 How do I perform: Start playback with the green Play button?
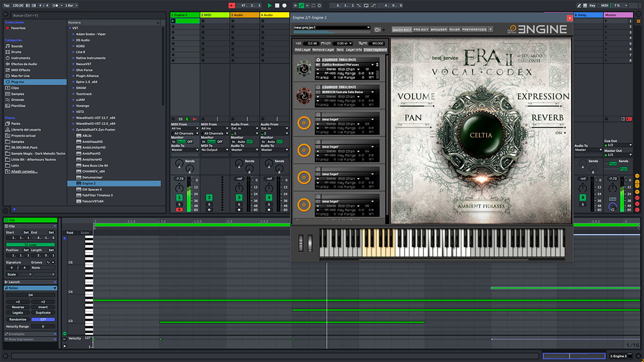tap(270, 5)
